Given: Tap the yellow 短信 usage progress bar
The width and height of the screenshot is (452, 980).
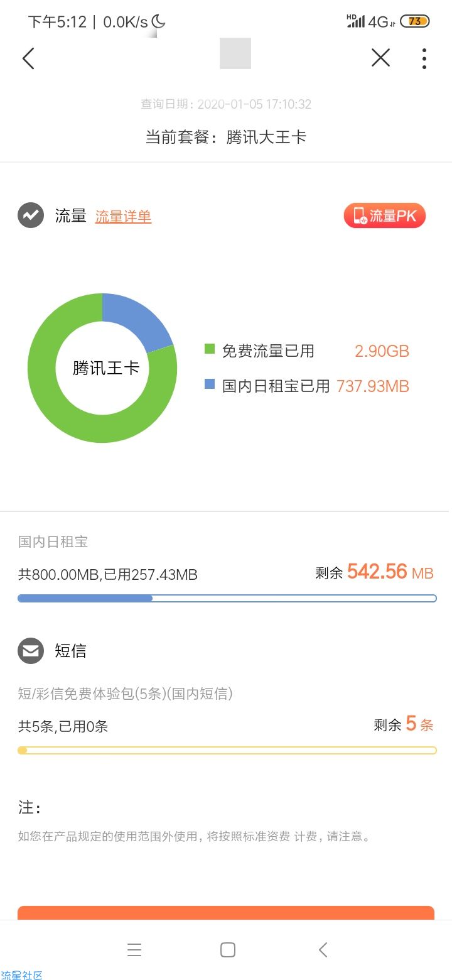Looking at the screenshot, I should point(227,750).
